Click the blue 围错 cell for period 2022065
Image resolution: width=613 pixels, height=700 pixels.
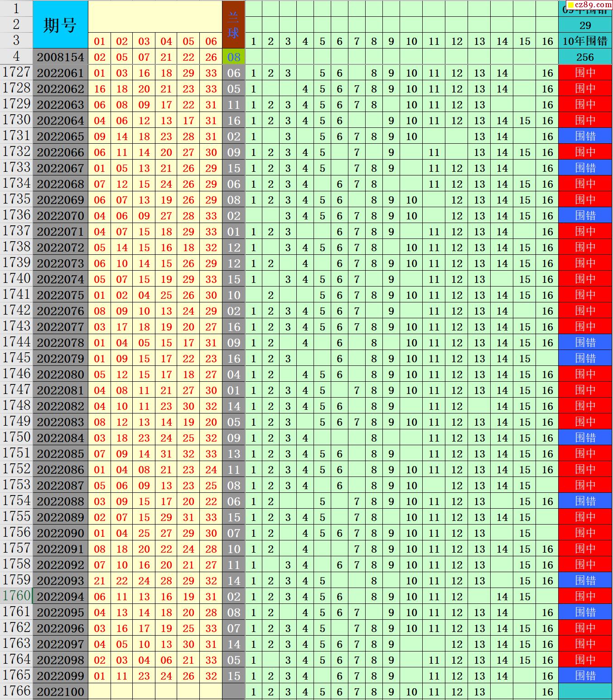click(x=585, y=136)
